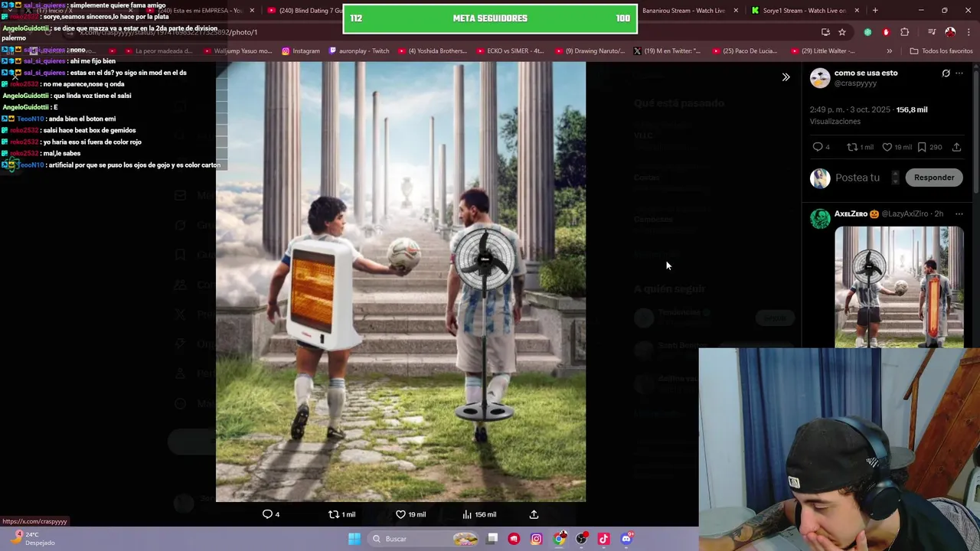
Task: Open AxelZero's profile avatar
Action: (820, 218)
